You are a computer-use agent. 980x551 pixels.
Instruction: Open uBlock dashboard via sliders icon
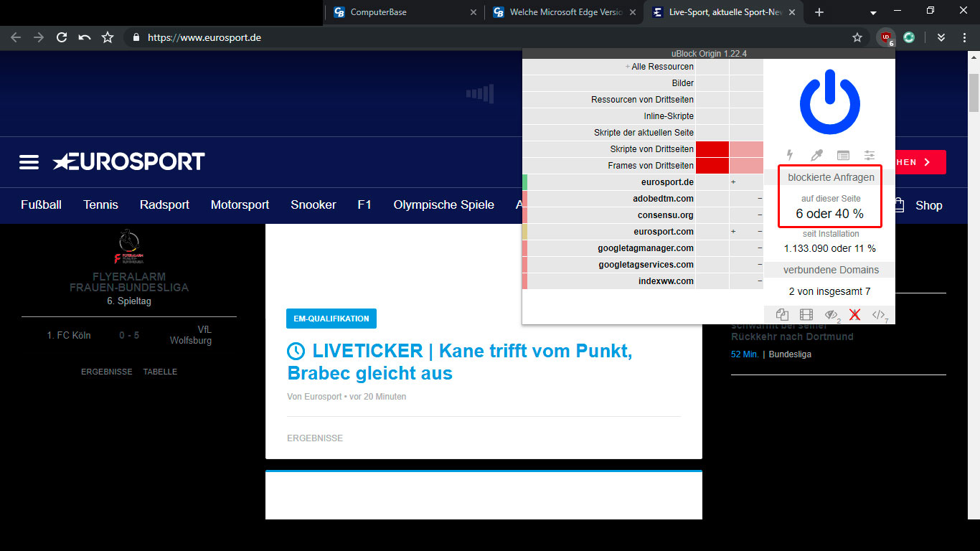pos(870,155)
